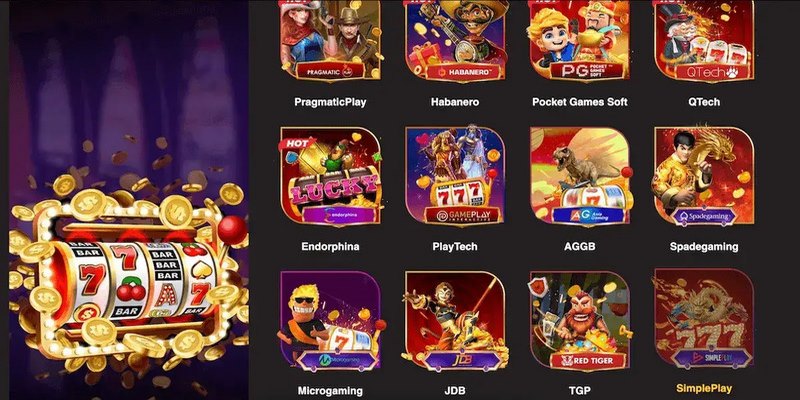Open the AGGB dinosaur provider tile

[x=580, y=176]
